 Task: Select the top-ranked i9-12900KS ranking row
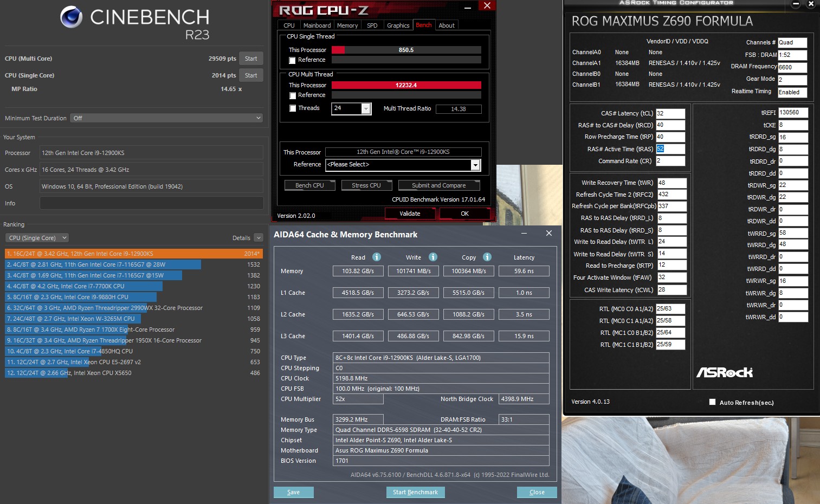[x=134, y=254]
